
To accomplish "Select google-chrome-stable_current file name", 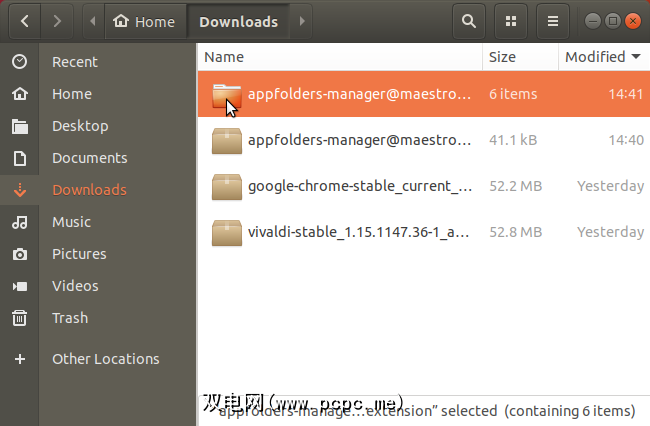I will pyautogui.click(x=359, y=186).
